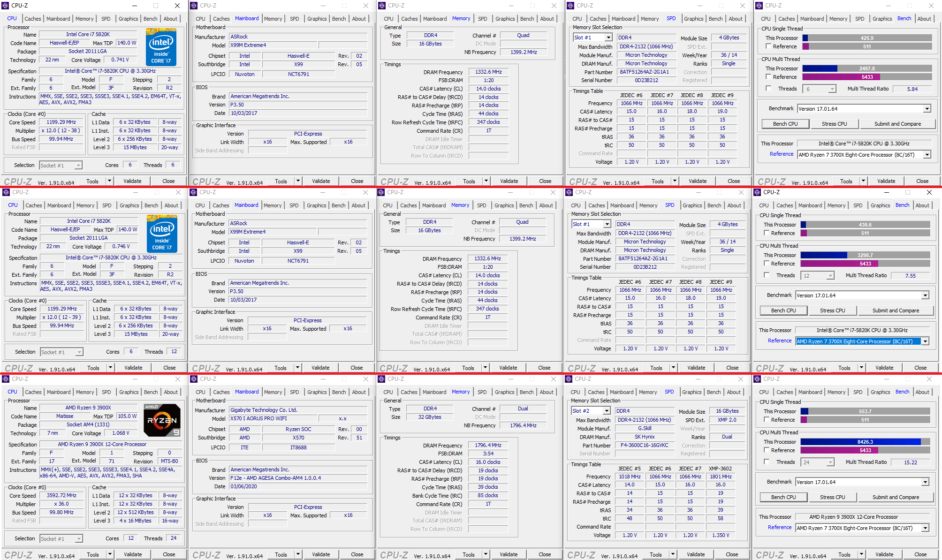Open About tab in 32 GBytes Memory window
The height and width of the screenshot is (560, 942).
(547, 392)
